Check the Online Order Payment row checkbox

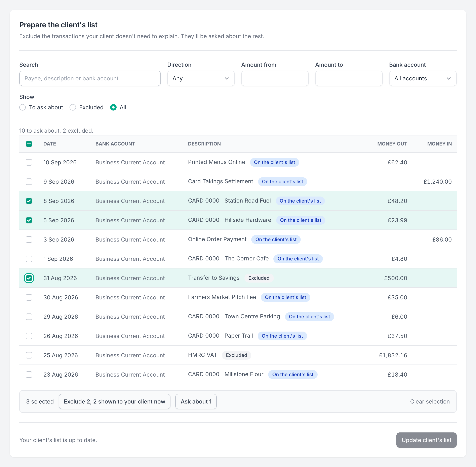pyautogui.click(x=29, y=239)
